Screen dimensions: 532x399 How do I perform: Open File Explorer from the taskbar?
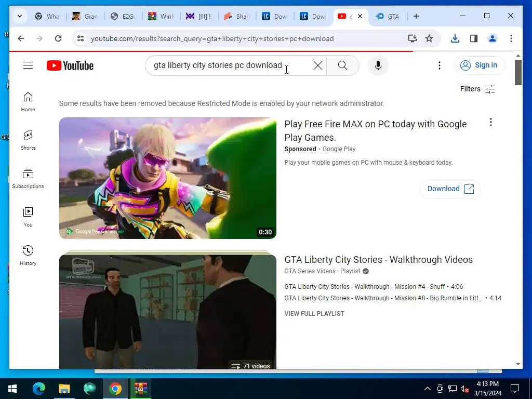click(64, 389)
